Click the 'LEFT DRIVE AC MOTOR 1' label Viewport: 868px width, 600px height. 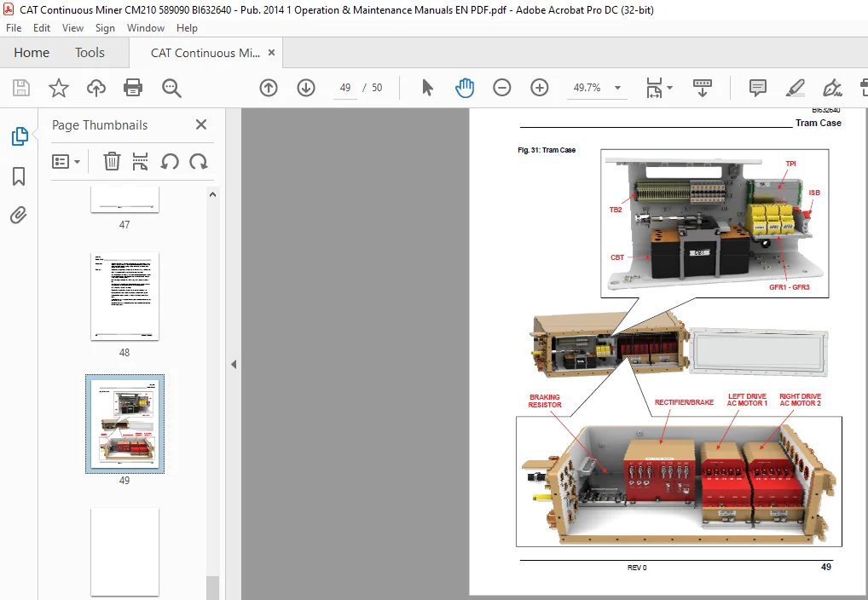747,400
